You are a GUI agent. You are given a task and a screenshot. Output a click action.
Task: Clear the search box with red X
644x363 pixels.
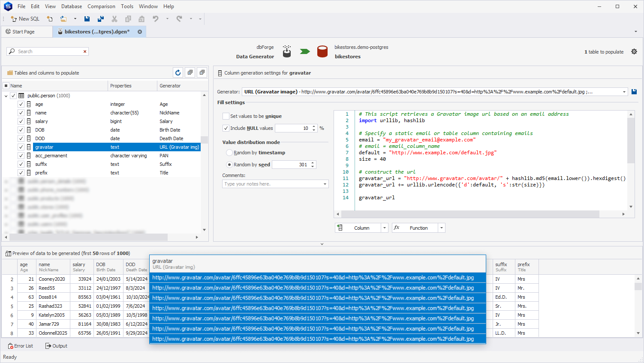(x=85, y=51)
